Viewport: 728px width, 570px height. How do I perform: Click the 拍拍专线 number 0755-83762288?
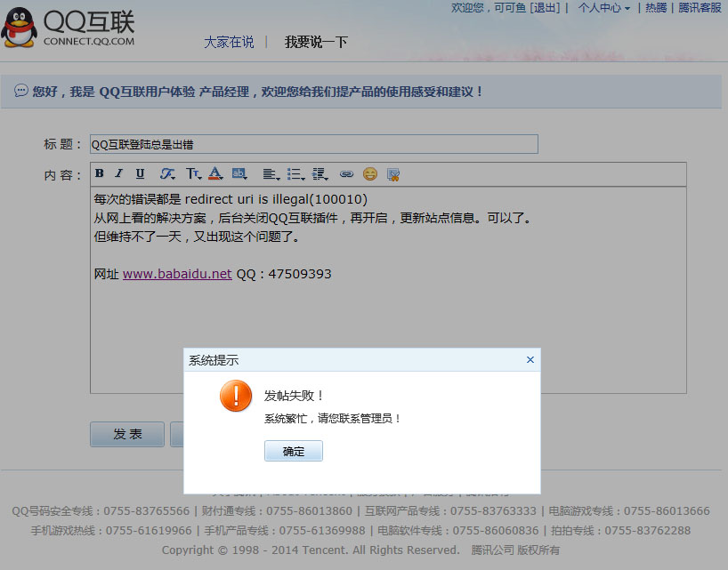pos(648,531)
